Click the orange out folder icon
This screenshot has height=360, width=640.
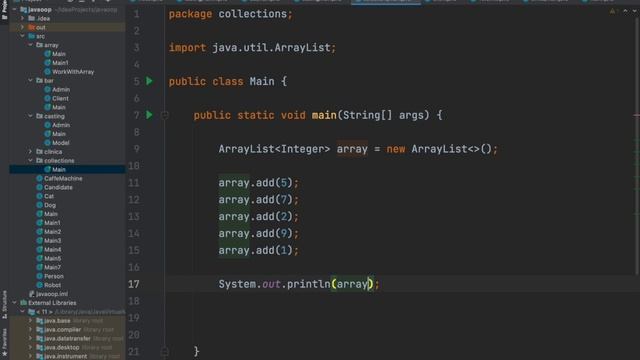[x=31, y=27]
